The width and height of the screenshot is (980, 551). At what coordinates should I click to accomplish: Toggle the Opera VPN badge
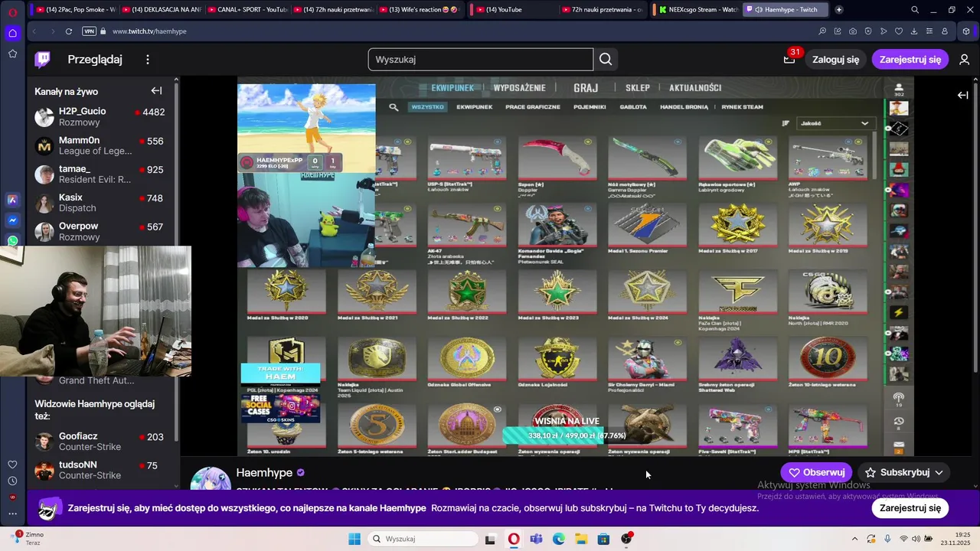[90, 31]
